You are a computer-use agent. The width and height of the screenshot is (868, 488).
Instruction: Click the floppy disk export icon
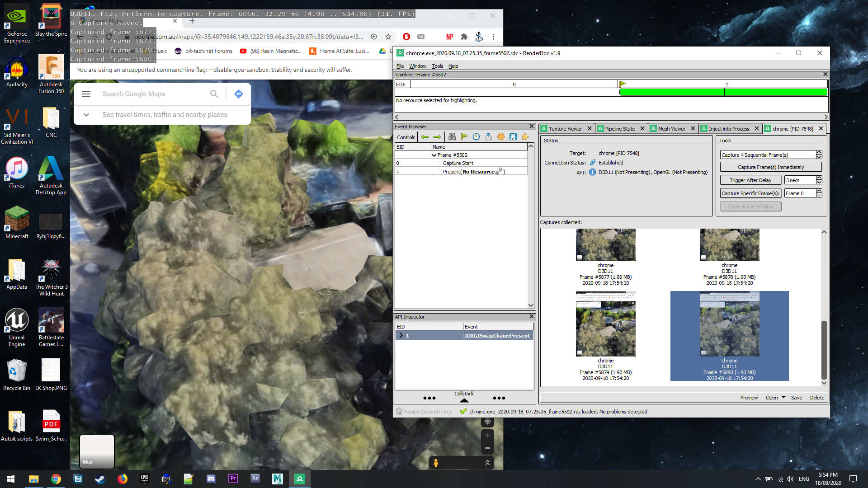pyautogui.click(x=513, y=137)
